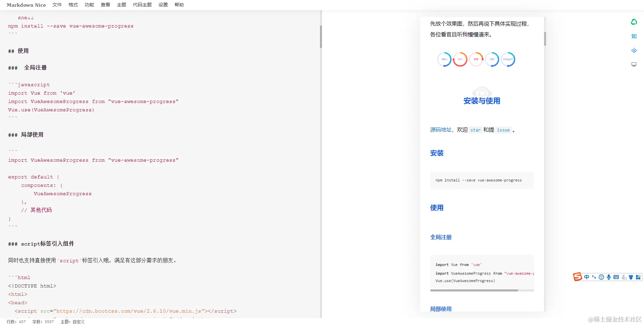Click the 使用 heading in preview

(x=437, y=208)
